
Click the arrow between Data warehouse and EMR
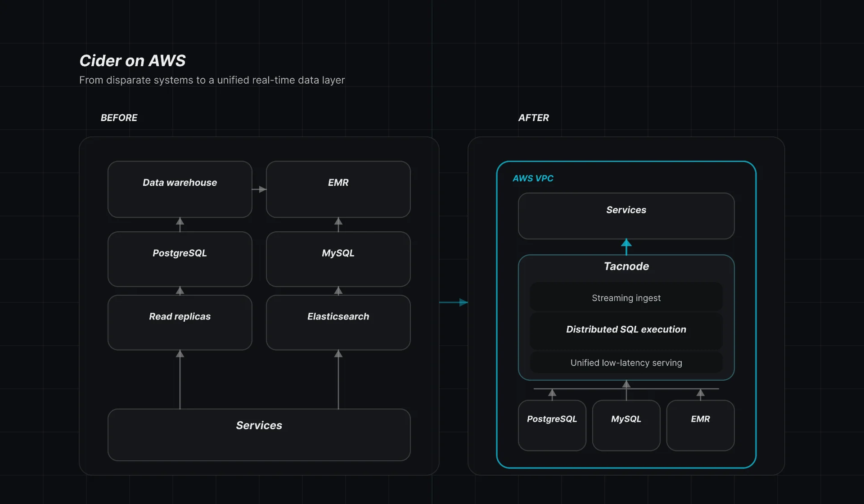point(260,189)
